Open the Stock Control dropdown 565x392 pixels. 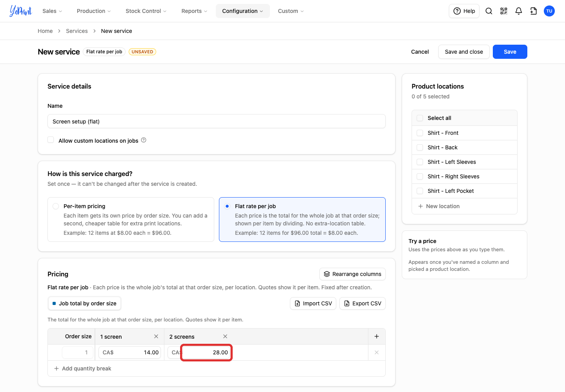point(146,11)
